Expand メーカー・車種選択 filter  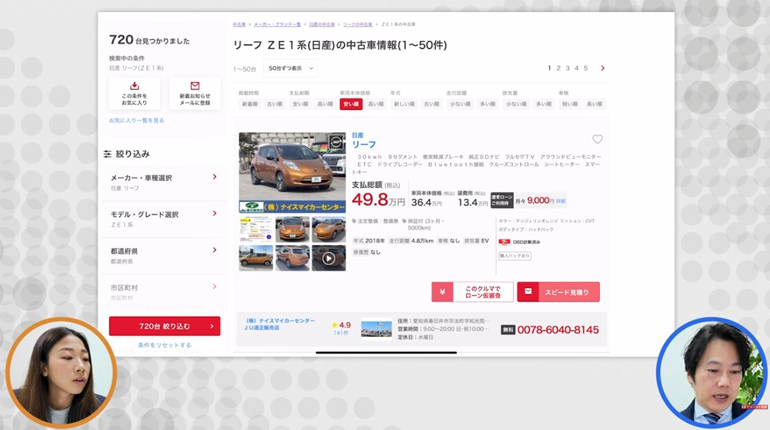(x=164, y=182)
